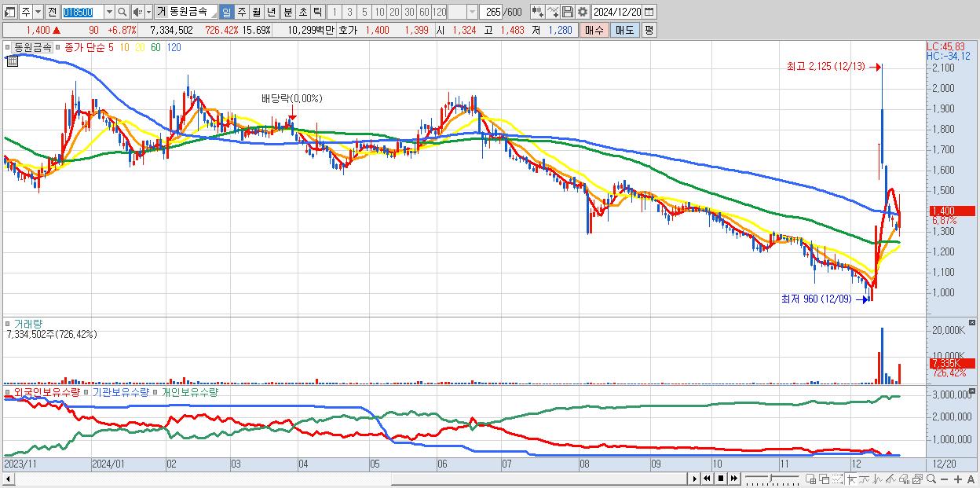Click the indicator line settings icon
980x488 pixels.
(552, 12)
